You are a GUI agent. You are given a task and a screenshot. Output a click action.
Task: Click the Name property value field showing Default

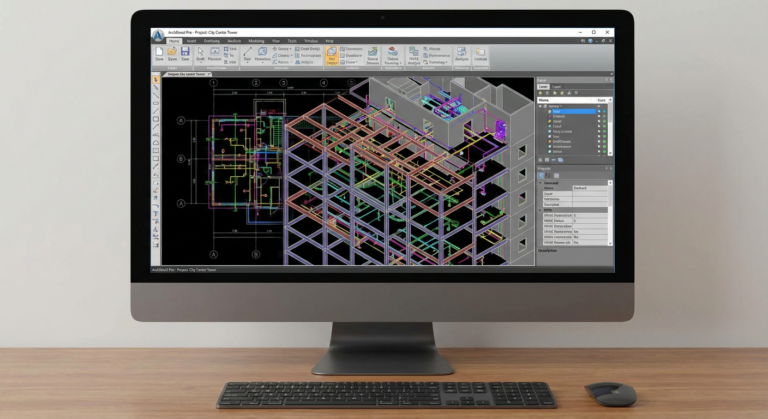[590, 188]
